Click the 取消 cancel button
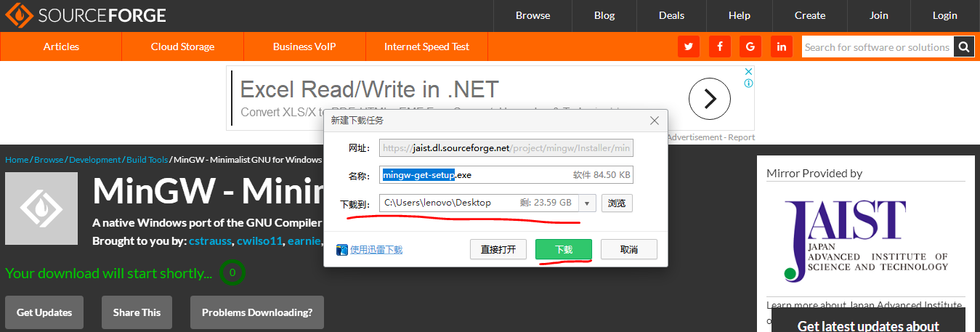 pyautogui.click(x=629, y=249)
